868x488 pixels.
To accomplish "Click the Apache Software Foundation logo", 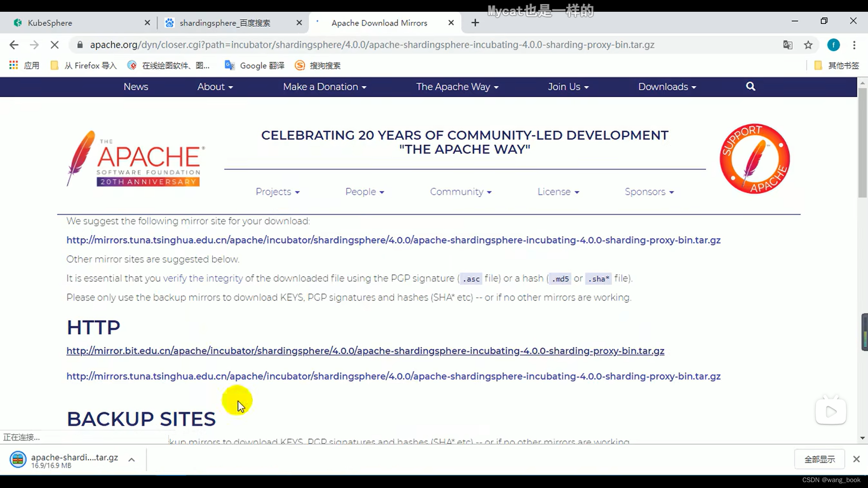I will [135, 159].
